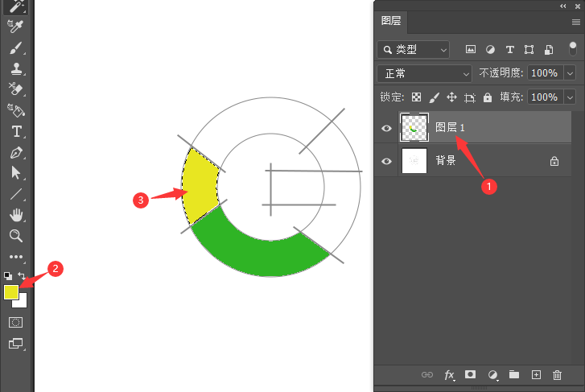This screenshot has height=392, width=585.
Task: Click the yellow filled ring segment on canvas
Action: pyautogui.click(x=199, y=187)
